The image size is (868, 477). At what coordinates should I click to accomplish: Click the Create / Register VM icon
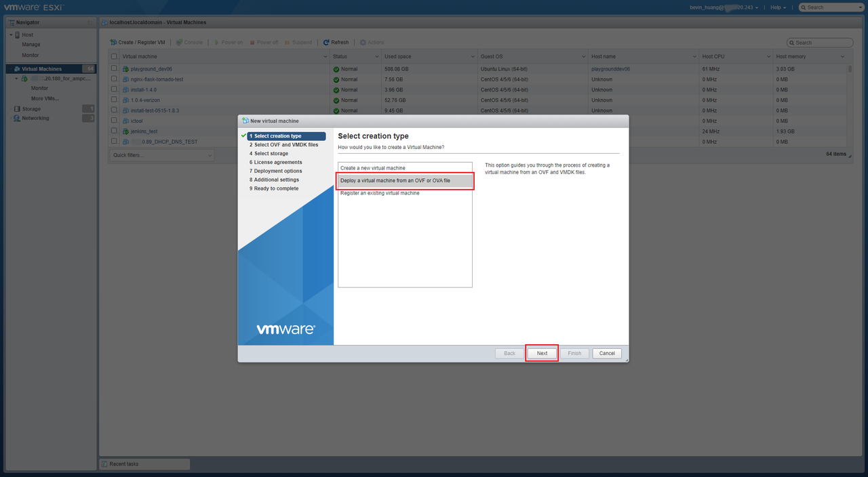click(x=114, y=42)
